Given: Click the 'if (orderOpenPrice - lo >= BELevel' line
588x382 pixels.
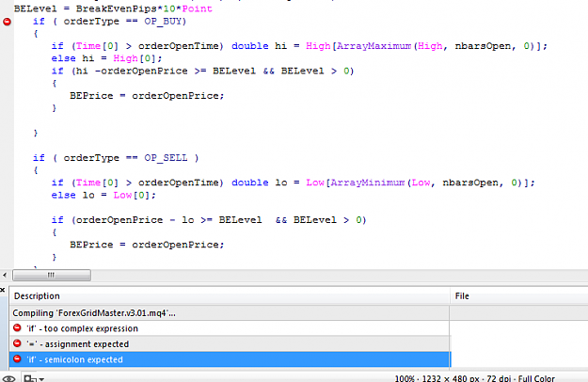Looking at the screenshot, I should 209,219.
